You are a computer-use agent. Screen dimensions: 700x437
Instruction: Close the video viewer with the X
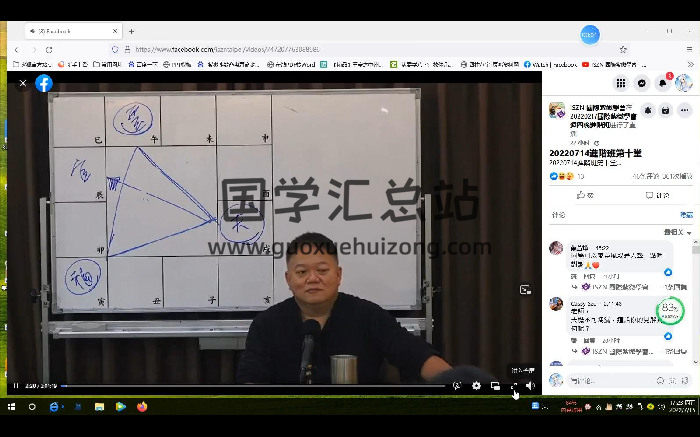23,83
